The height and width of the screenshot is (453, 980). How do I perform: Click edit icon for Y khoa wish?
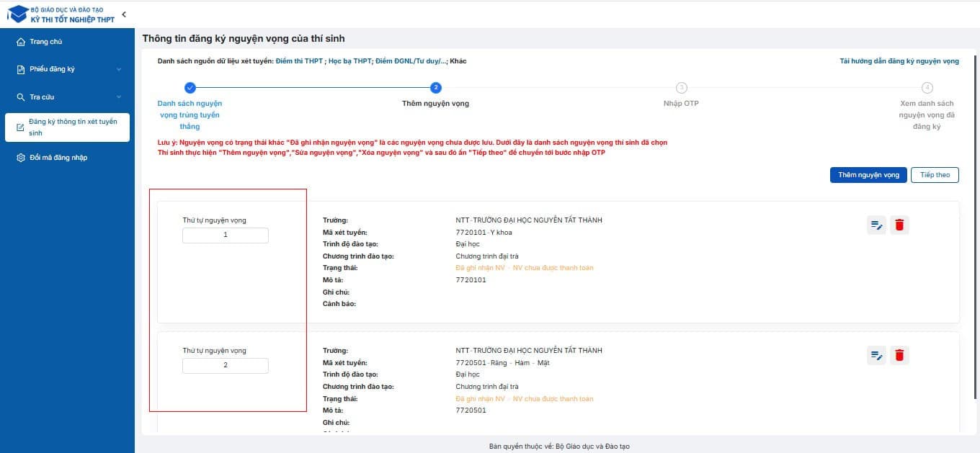(x=876, y=225)
